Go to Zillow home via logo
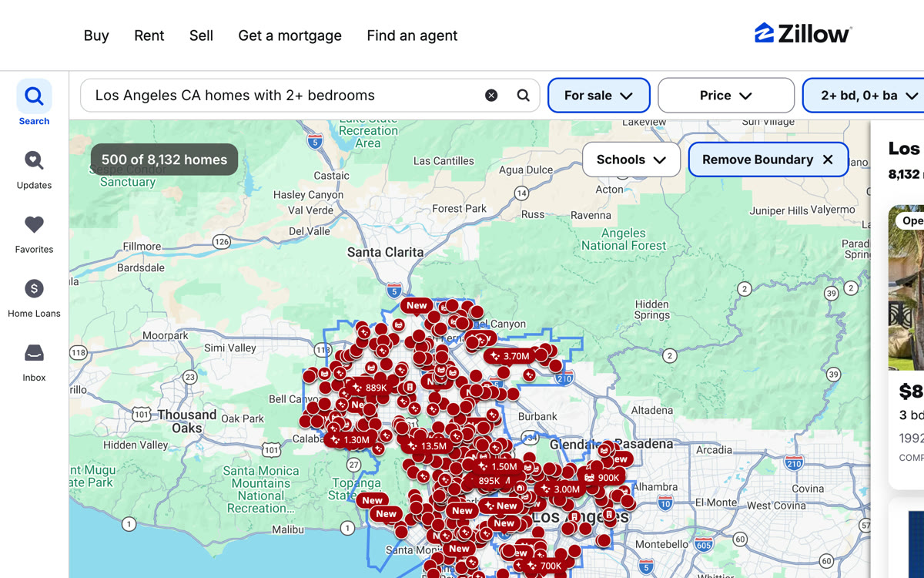 pyautogui.click(x=803, y=33)
